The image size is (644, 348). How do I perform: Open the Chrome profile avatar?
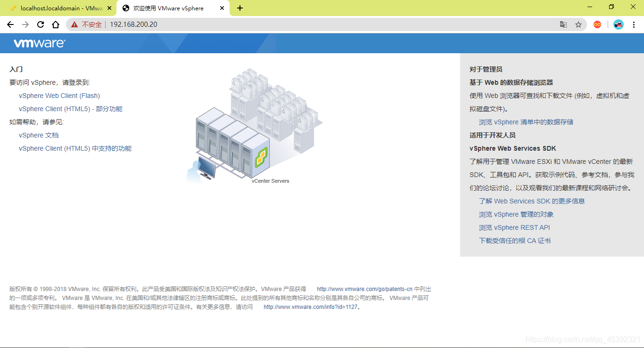(x=619, y=24)
